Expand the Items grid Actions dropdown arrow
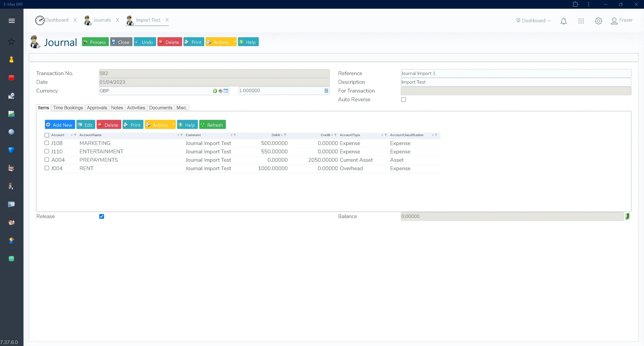Screen dimensions: 644x346 tap(174, 124)
